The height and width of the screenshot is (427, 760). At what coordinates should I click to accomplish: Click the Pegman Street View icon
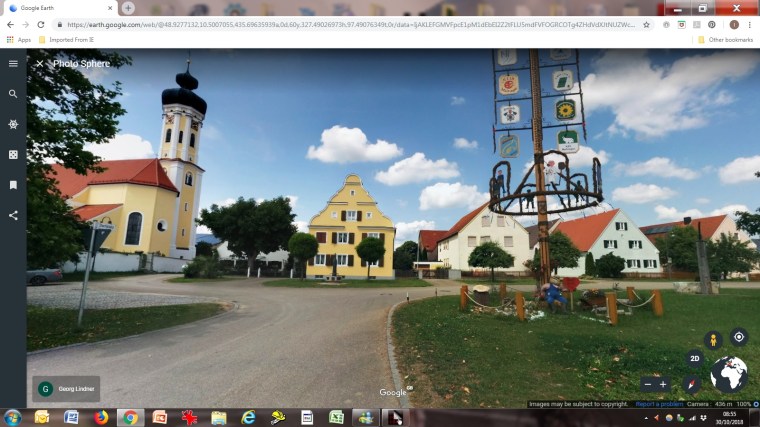click(713, 339)
